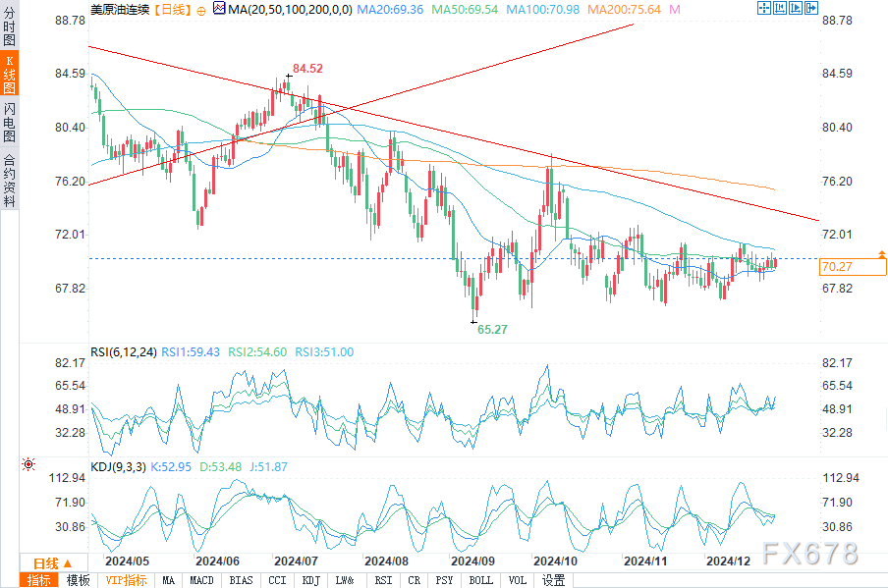888x588 pixels.
Task: Open the 日线 period dropdown at bottom left
Action: [x=51, y=563]
